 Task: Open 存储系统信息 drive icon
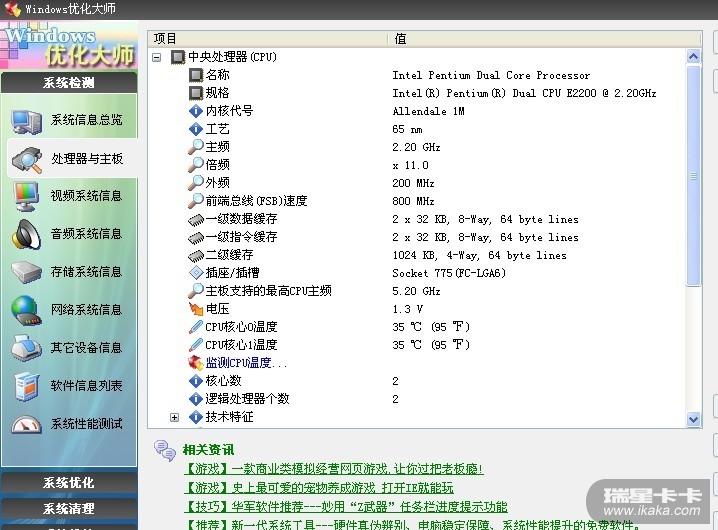(x=27, y=272)
